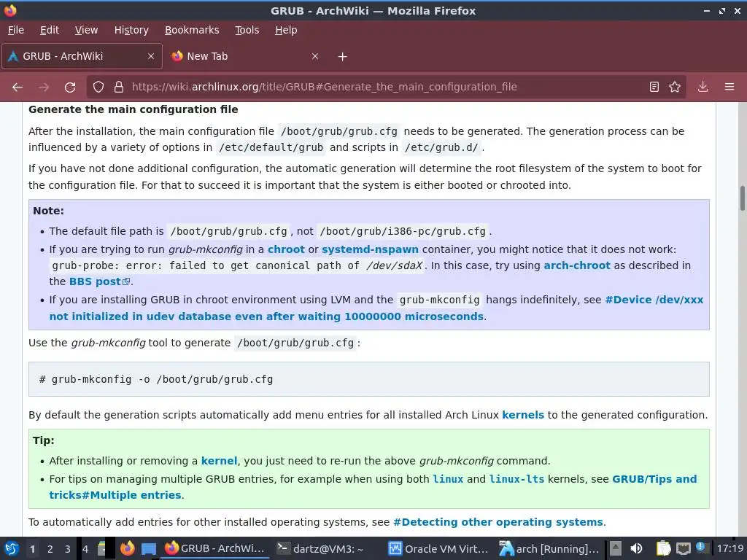Viewport: 747px width, 560px height.
Task: Toggle reader view icon in the URL bar
Action: pos(654,87)
